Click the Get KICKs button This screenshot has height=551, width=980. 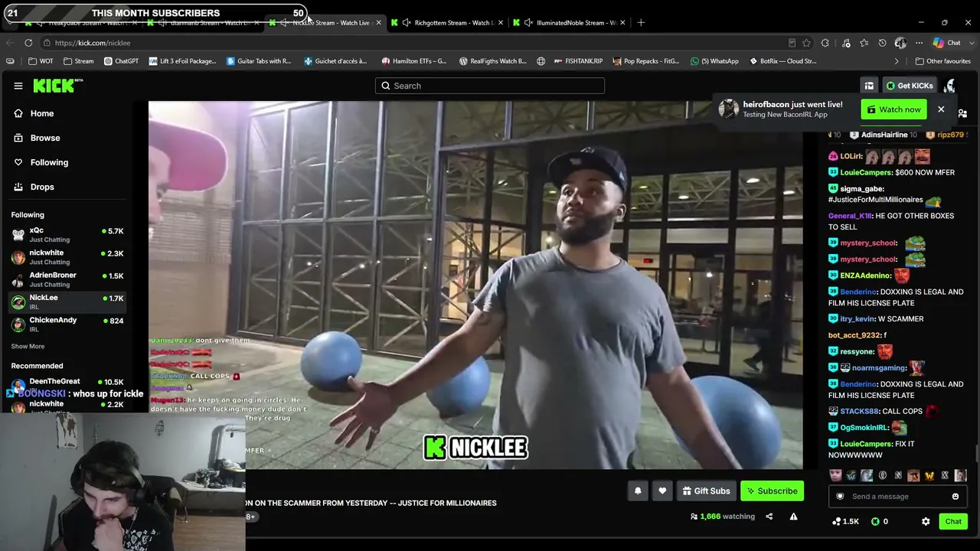pyautogui.click(x=910, y=86)
